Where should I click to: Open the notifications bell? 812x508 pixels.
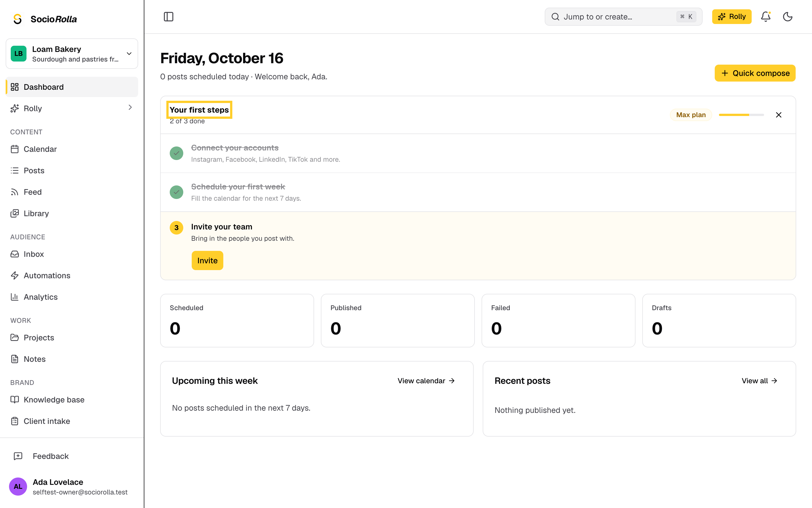(765, 17)
